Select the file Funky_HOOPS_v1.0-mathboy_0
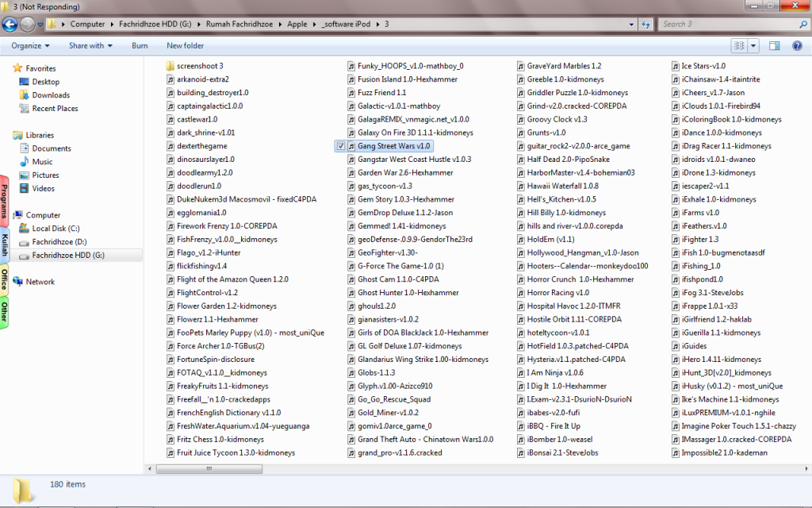The width and height of the screenshot is (812, 508). coord(411,66)
